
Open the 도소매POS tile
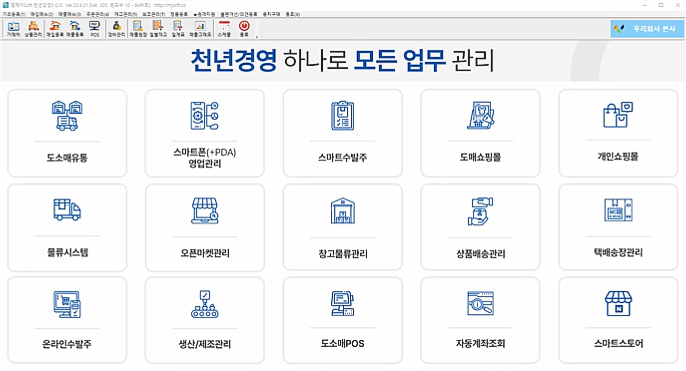click(x=343, y=320)
